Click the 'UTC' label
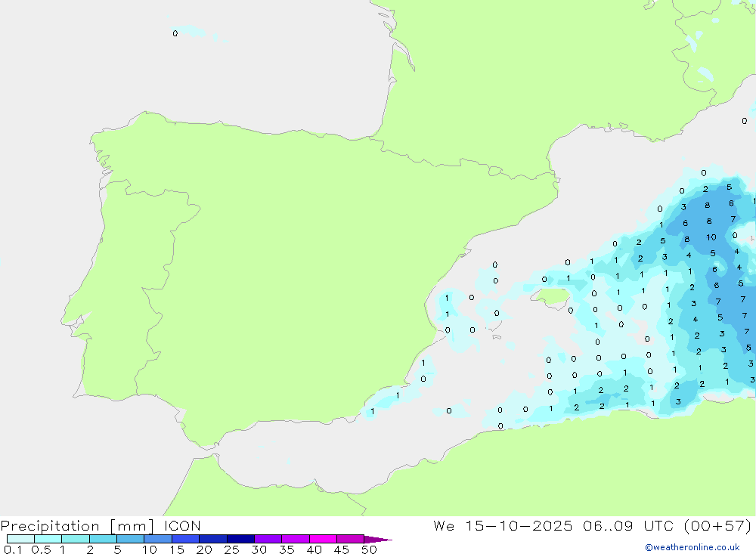756x554 pixels. coord(658,526)
